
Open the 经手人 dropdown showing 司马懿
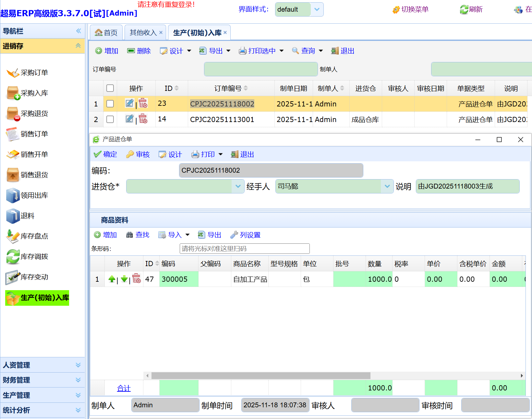pyautogui.click(x=387, y=186)
